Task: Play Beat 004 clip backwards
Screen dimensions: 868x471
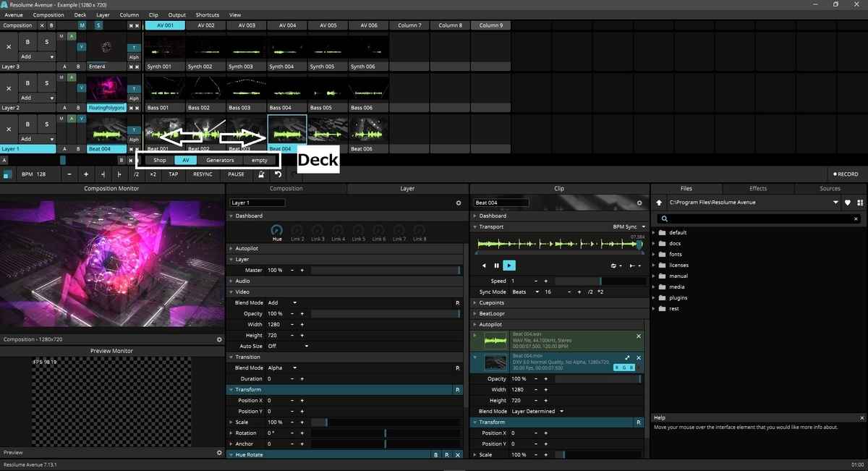Action: [x=485, y=266]
